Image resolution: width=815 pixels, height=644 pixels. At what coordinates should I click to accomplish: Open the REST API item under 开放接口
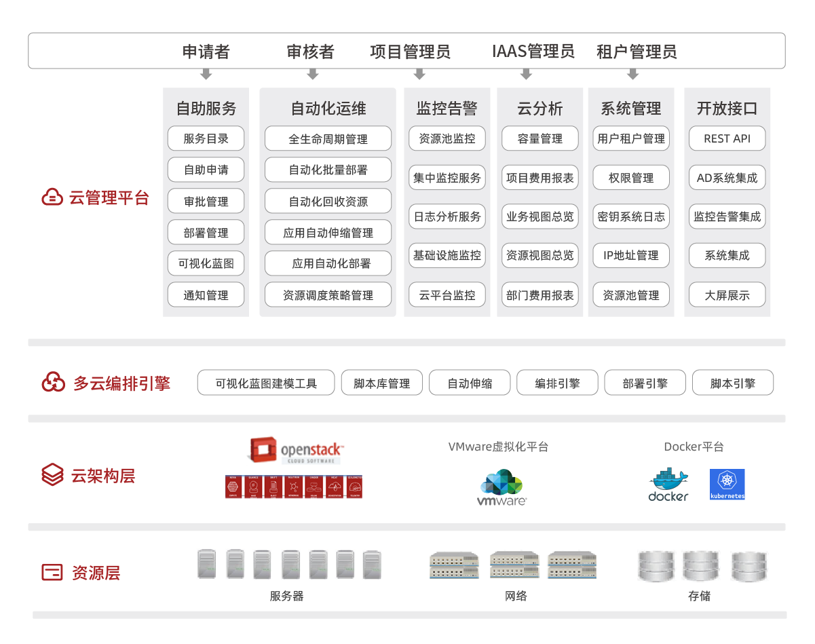(x=727, y=138)
